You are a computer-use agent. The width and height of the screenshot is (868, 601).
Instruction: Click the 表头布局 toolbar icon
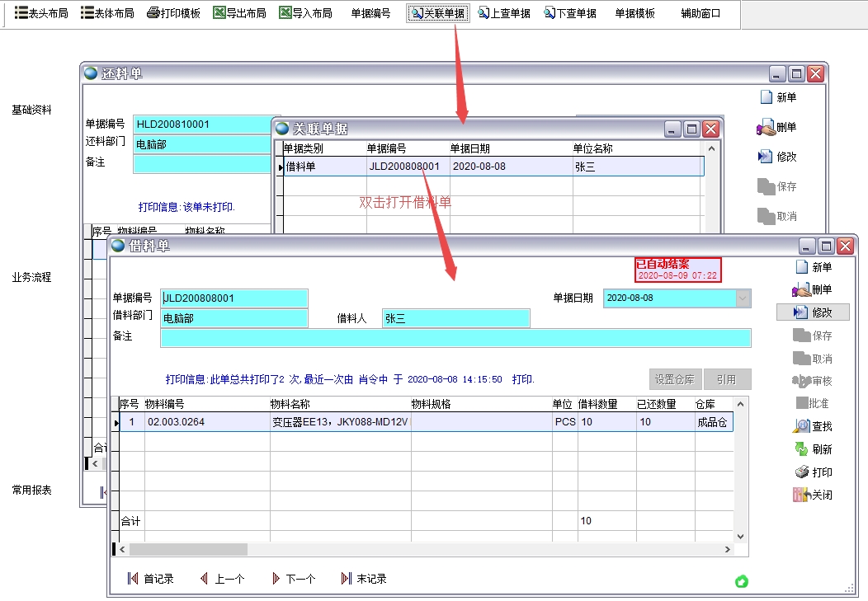click(x=21, y=13)
